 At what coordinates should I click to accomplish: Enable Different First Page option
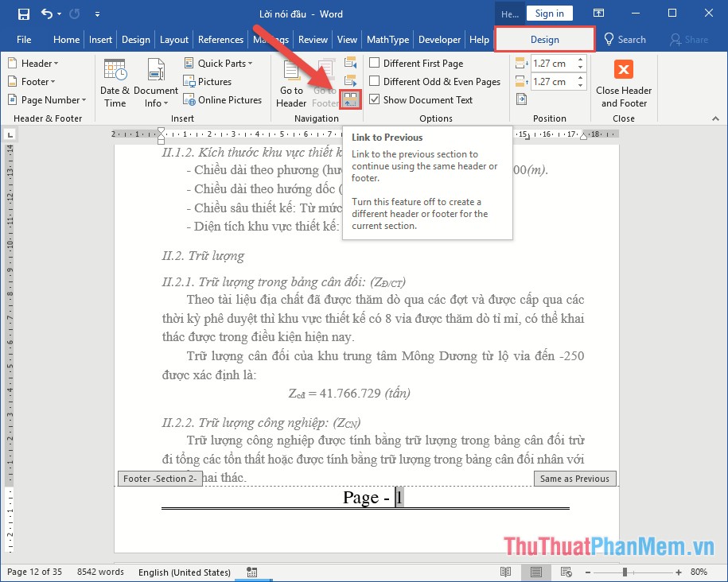(374, 63)
